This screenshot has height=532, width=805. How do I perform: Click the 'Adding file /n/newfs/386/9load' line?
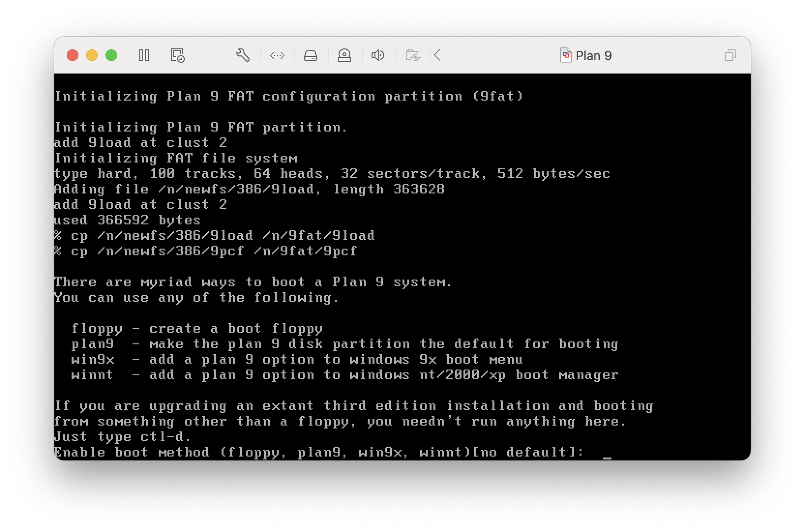249,189
